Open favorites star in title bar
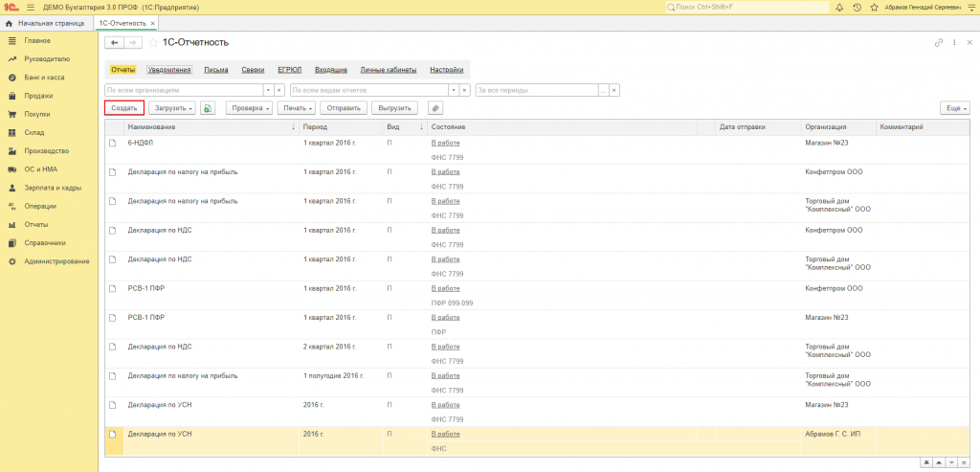Viewport: 980px width, 472px height. tap(875, 7)
